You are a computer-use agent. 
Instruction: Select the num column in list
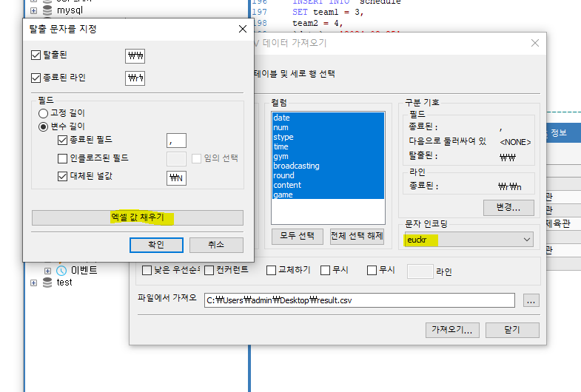(328, 127)
